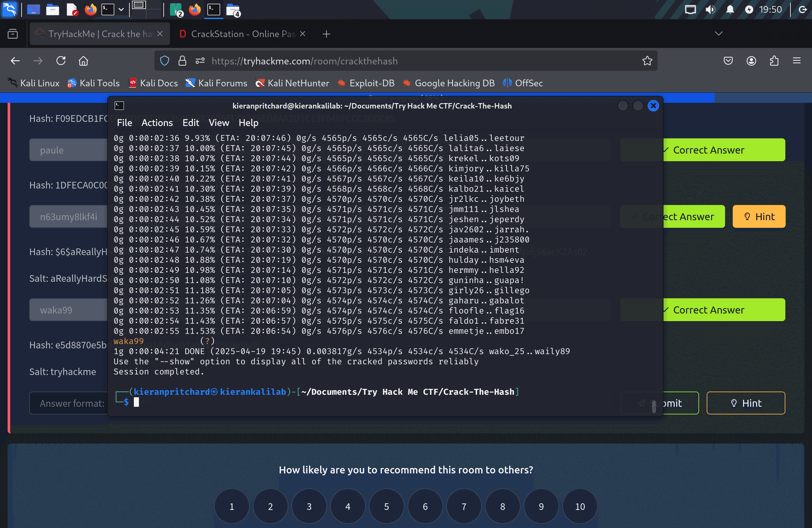Open the Firefox account icon

click(x=751, y=61)
